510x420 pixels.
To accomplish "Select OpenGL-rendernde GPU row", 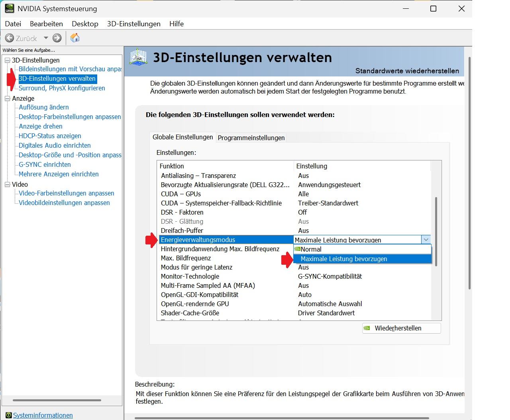I will click(294, 304).
